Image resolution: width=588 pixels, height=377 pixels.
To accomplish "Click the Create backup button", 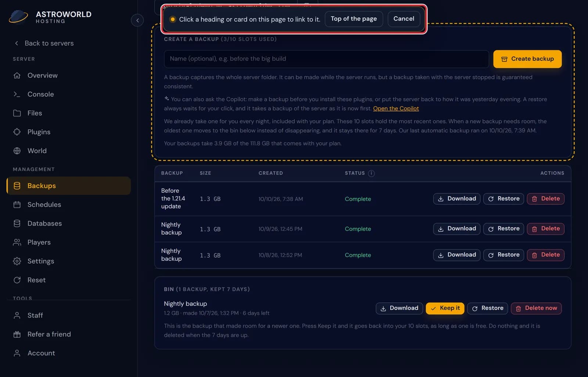I will click(x=527, y=59).
